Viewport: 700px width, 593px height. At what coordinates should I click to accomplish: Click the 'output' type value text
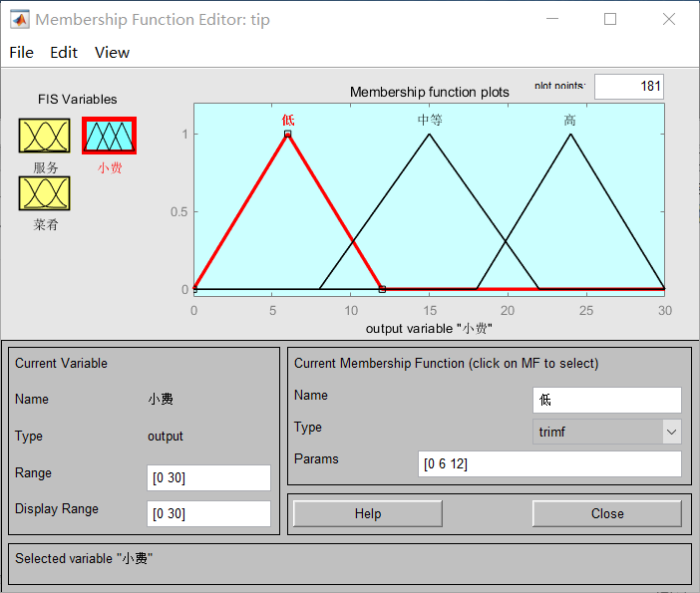166,436
